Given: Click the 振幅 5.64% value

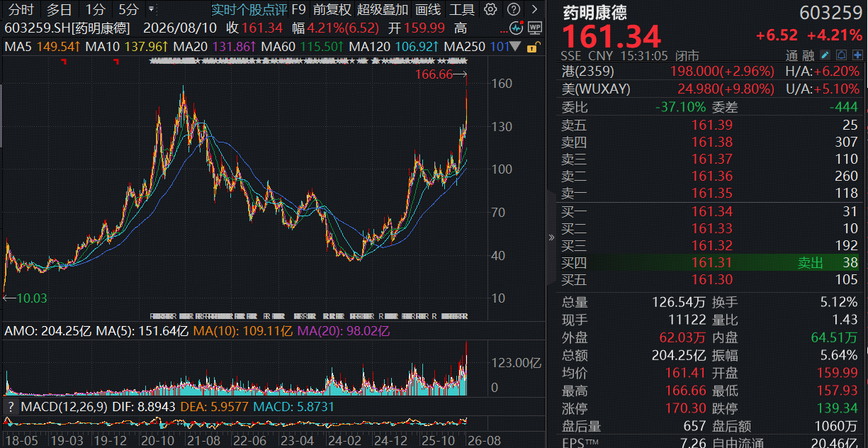Looking at the screenshot, I should coord(839,355).
